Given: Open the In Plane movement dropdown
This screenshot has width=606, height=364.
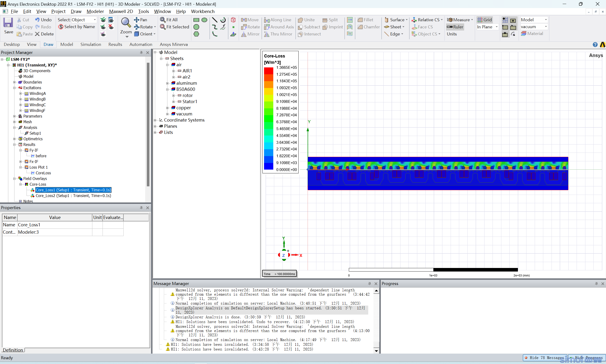Looking at the screenshot, I should point(487,27).
